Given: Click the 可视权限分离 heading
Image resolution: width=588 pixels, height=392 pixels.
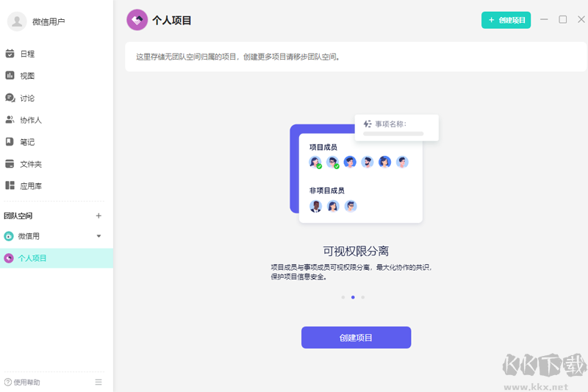Looking at the screenshot, I should pyautogui.click(x=356, y=251).
